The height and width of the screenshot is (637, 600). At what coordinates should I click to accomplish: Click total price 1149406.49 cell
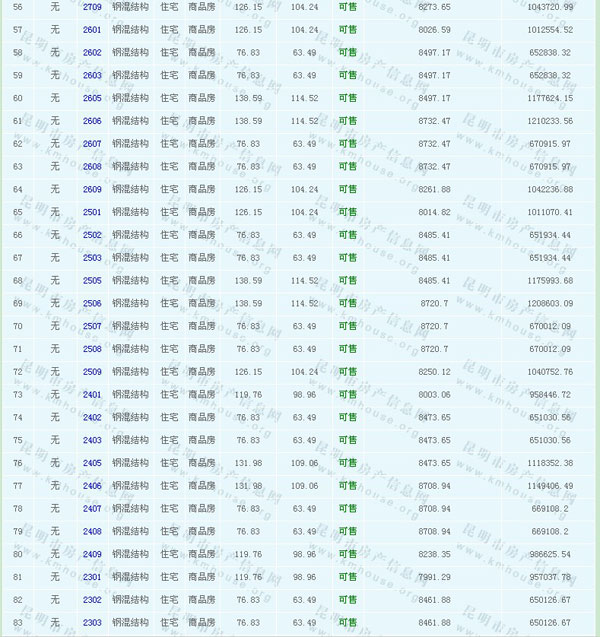(545, 486)
